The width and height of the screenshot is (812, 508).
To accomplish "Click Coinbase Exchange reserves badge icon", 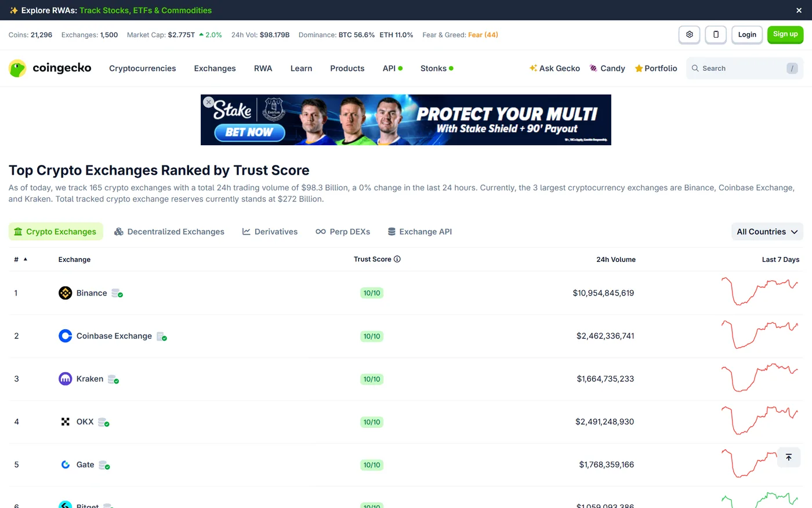I will [x=162, y=336].
